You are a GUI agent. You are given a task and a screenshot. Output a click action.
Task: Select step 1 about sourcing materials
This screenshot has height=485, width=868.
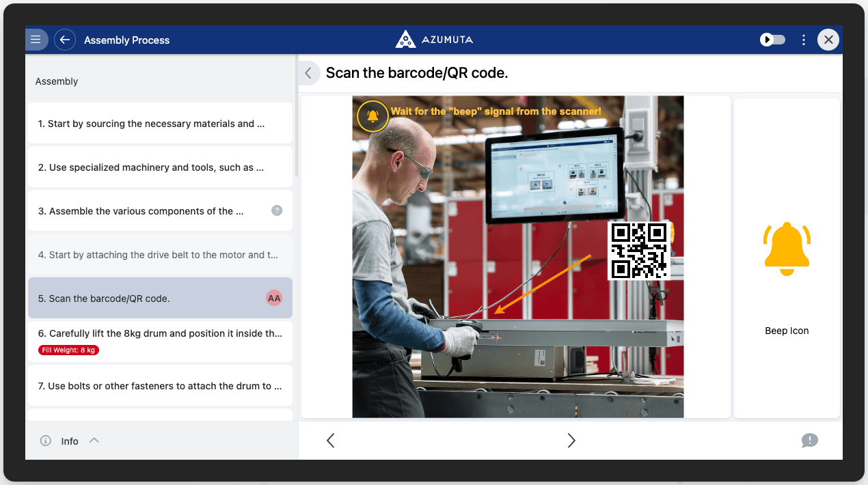point(151,124)
